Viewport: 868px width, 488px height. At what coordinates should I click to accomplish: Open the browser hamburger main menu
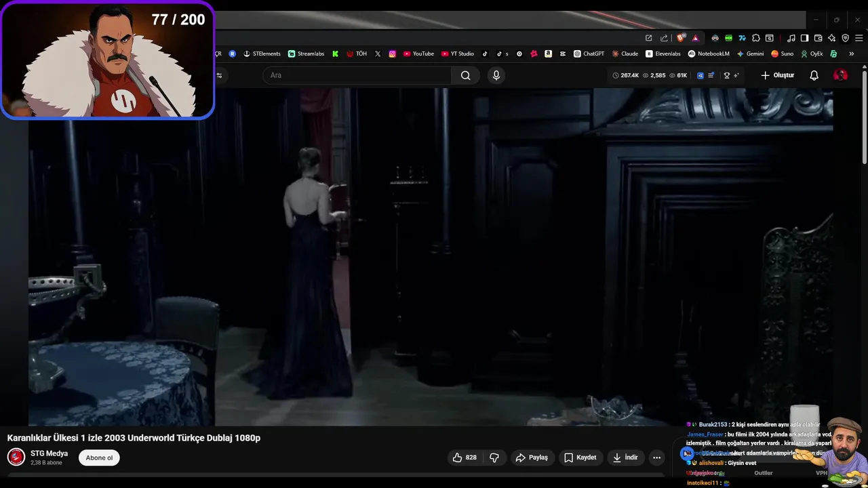coord(859,38)
